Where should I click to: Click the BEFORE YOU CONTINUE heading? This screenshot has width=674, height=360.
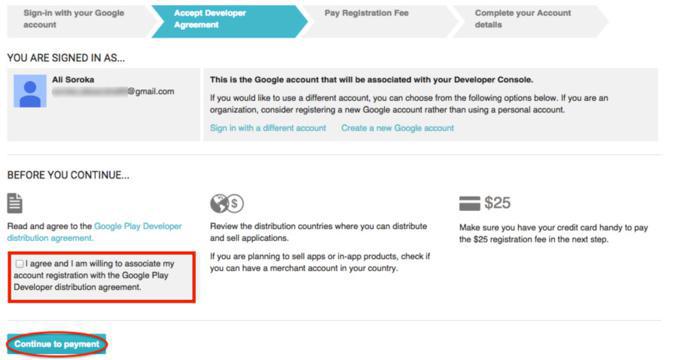[68, 175]
